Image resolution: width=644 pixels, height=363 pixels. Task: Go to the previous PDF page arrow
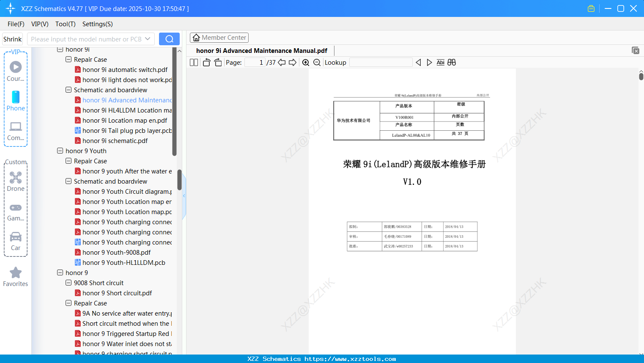pyautogui.click(x=282, y=63)
